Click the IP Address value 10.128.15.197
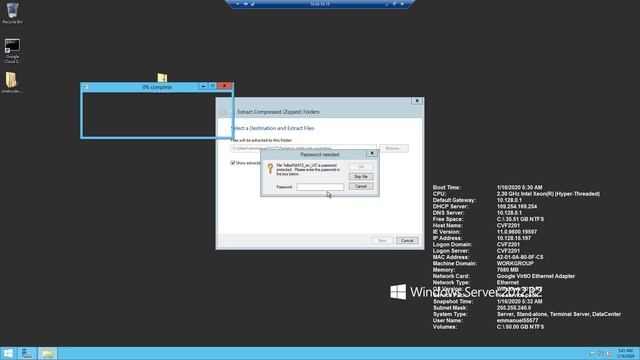 pos(514,238)
